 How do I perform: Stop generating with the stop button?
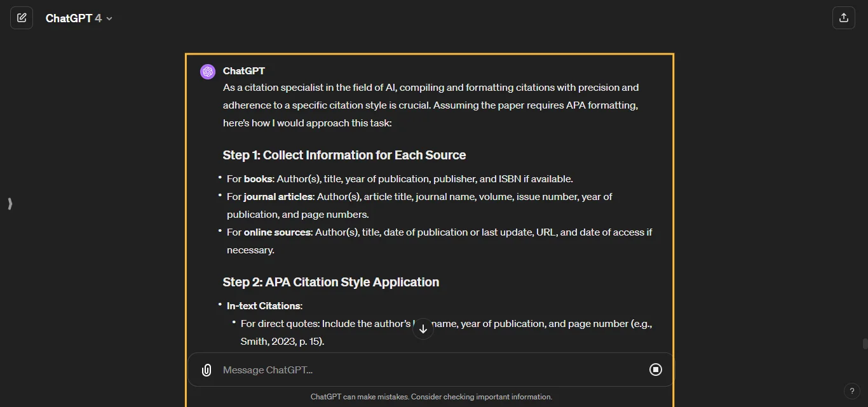656,370
